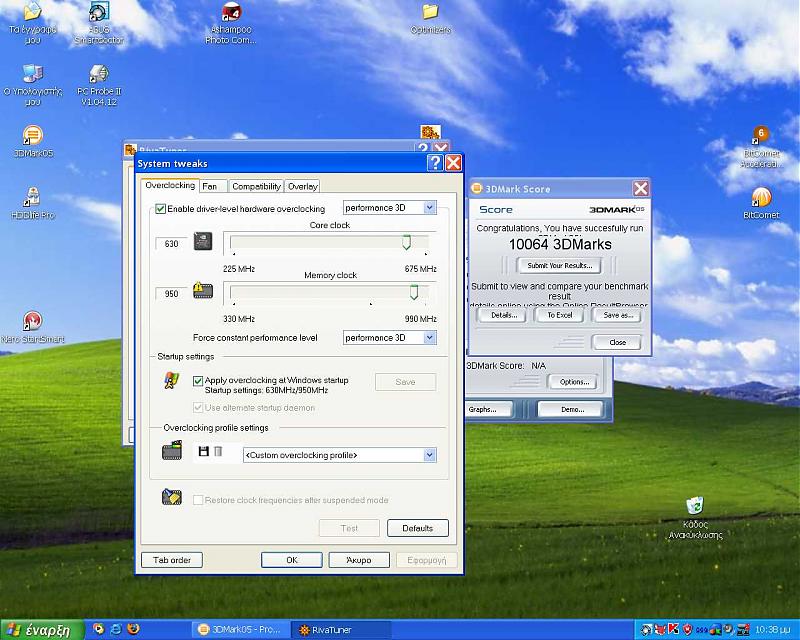800x640 pixels.
Task: Save the overclocking profile with the floppy icon
Action: (x=204, y=451)
